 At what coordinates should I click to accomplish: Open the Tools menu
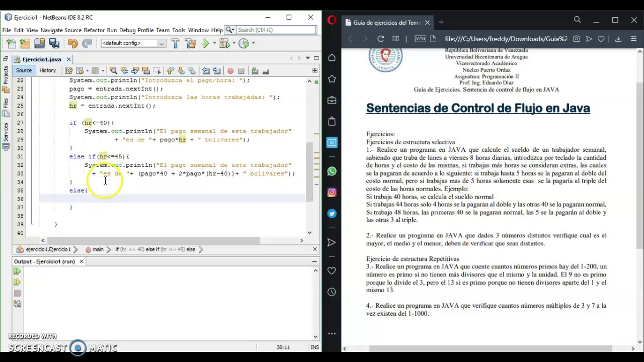(179, 30)
